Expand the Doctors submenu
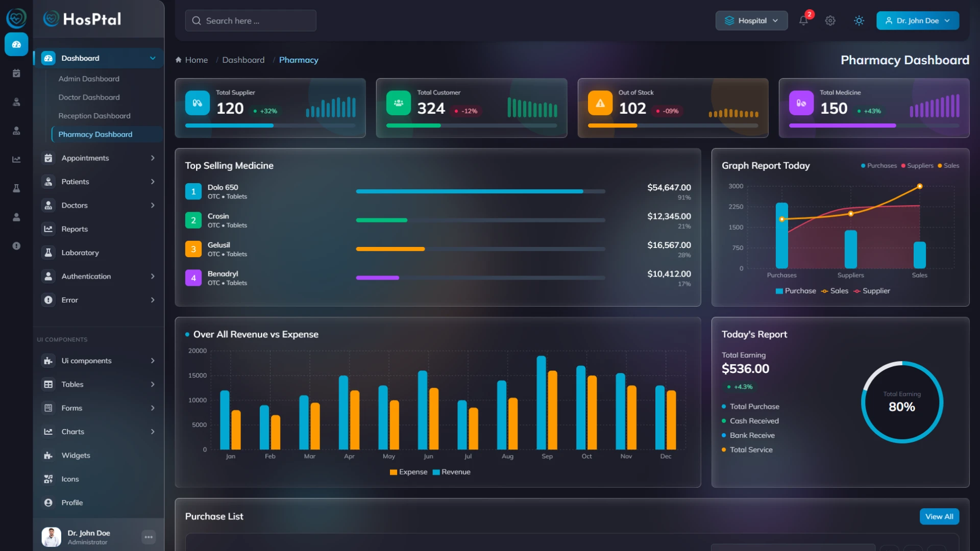The width and height of the screenshot is (980, 551). tap(153, 206)
